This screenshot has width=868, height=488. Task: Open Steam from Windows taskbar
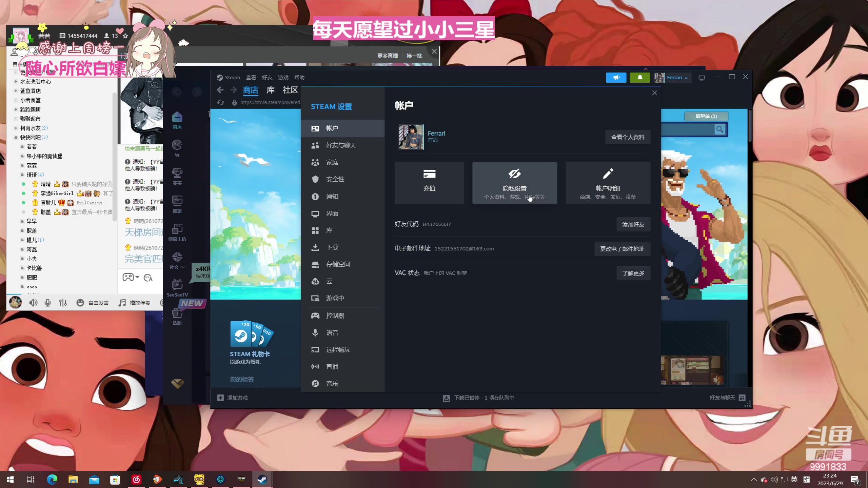click(x=262, y=479)
